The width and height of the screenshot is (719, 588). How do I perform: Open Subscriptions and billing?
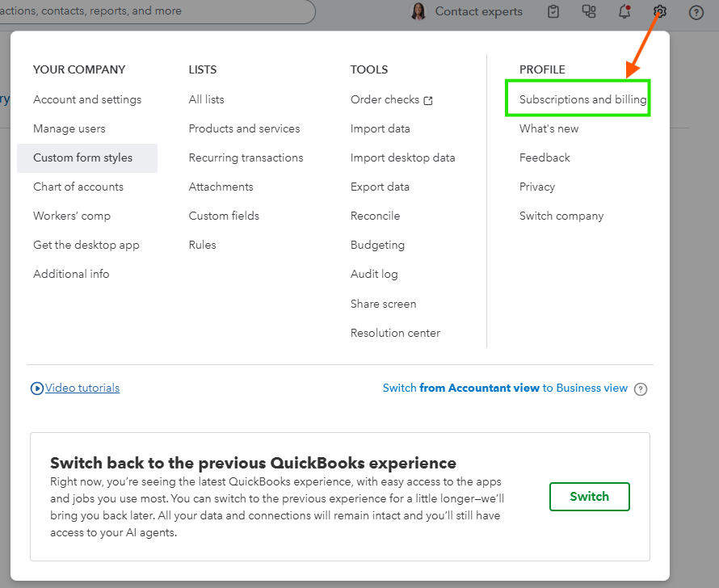[x=582, y=99]
